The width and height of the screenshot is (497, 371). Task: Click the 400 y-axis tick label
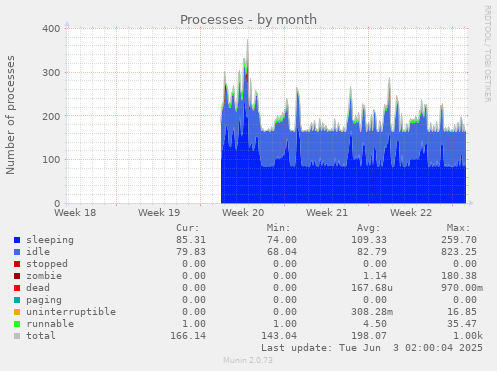click(51, 29)
